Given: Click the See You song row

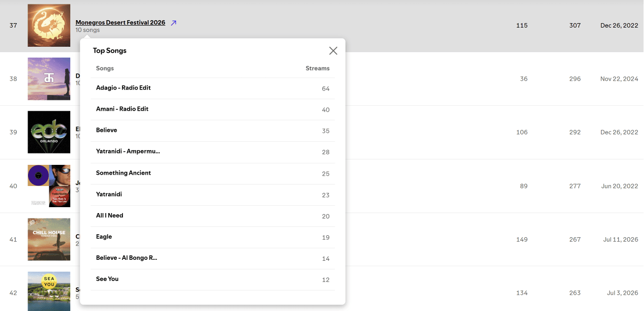Looking at the screenshot, I should point(213,280).
